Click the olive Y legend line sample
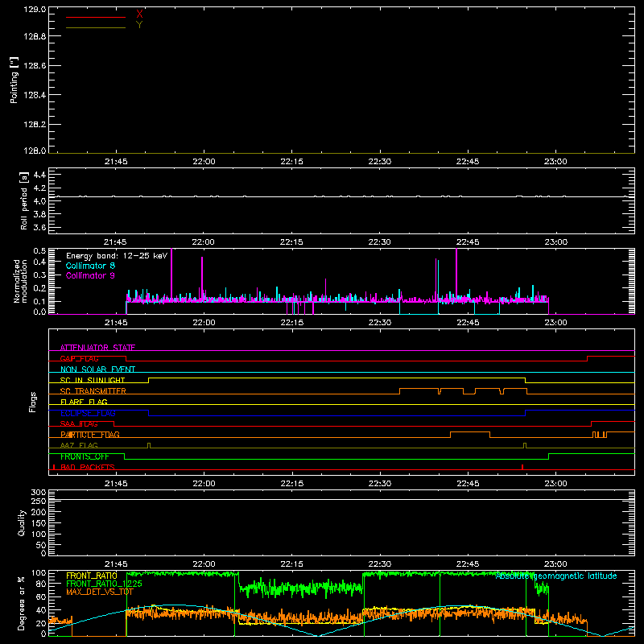The image size is (644, 644). [x=96, y=27]
